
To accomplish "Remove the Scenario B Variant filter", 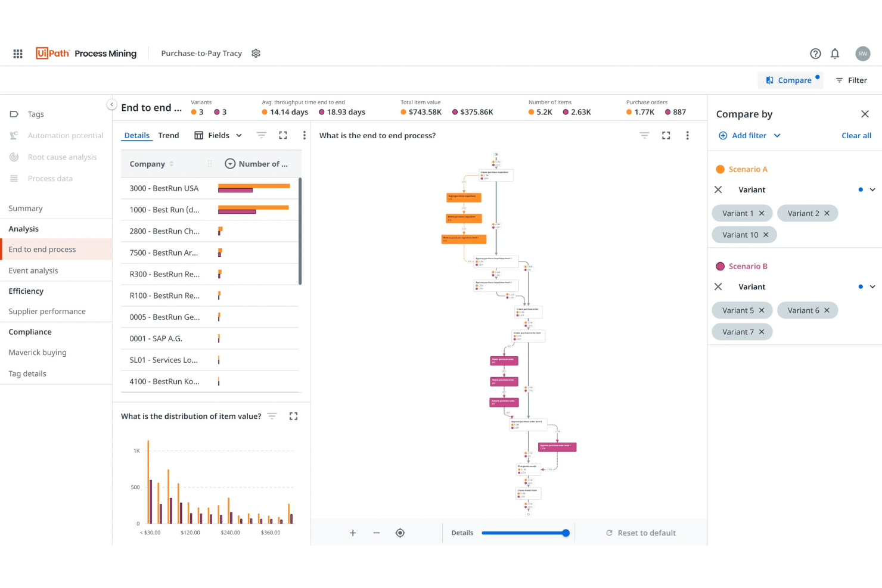I will [x=718, y=287].
